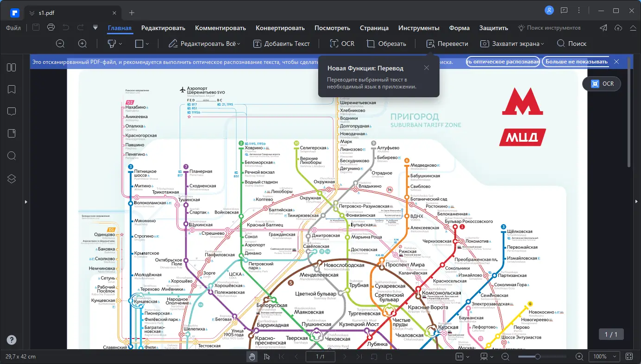Click the Поиск инструментов search field
This screenshot has height=364, width=641.
coord(549,28)
